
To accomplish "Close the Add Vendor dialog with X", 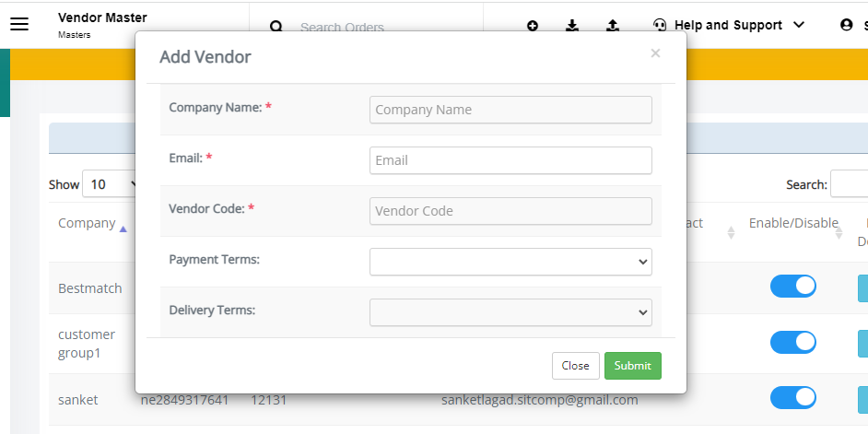I will click(655, 53).
